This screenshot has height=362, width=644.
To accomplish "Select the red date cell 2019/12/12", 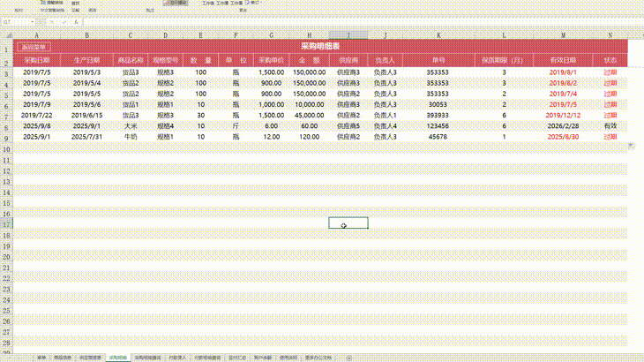I will (563, 116).
